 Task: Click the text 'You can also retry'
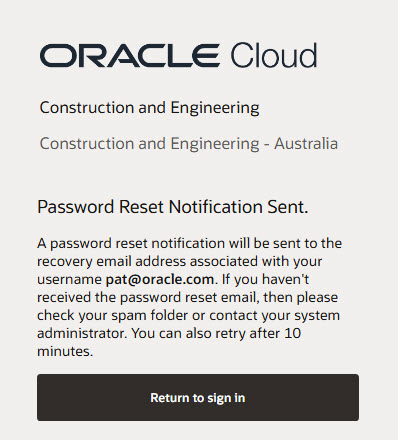(x=189, y=333)
